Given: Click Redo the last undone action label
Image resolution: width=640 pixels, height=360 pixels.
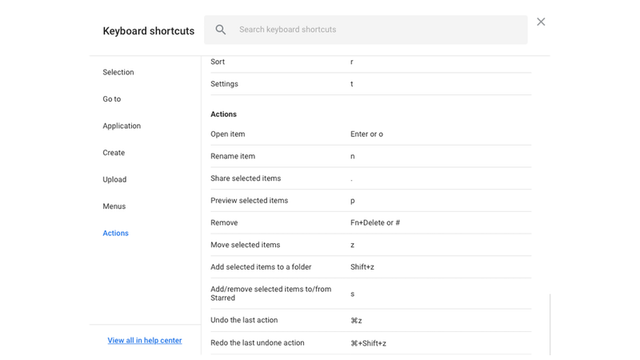Looking at the screenshot, I should [257, 343].
